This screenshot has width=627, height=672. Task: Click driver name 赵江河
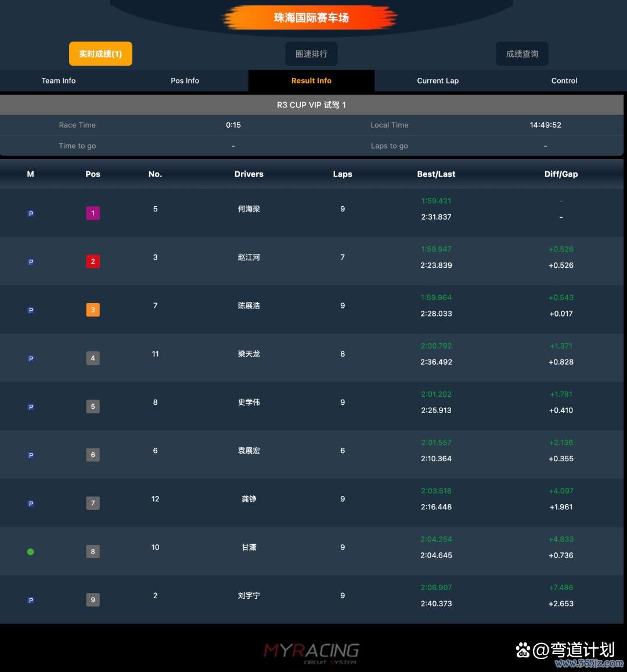tap(249, 257)
